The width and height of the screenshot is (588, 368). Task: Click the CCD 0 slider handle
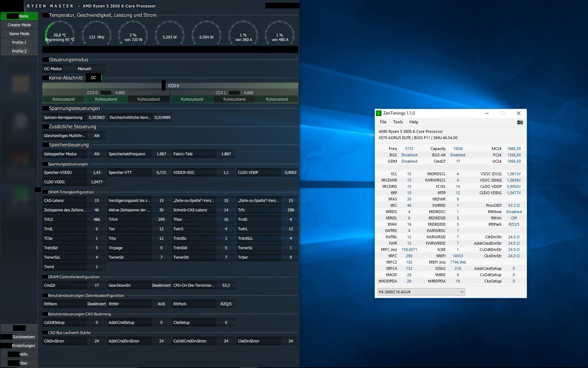[163, 85]
